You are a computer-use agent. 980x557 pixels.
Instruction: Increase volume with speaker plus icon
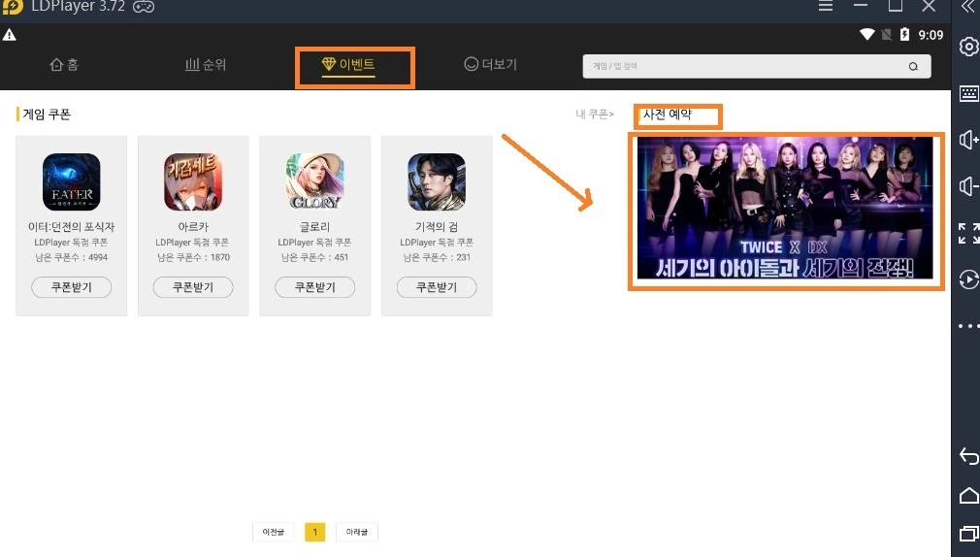coord(968,140)
